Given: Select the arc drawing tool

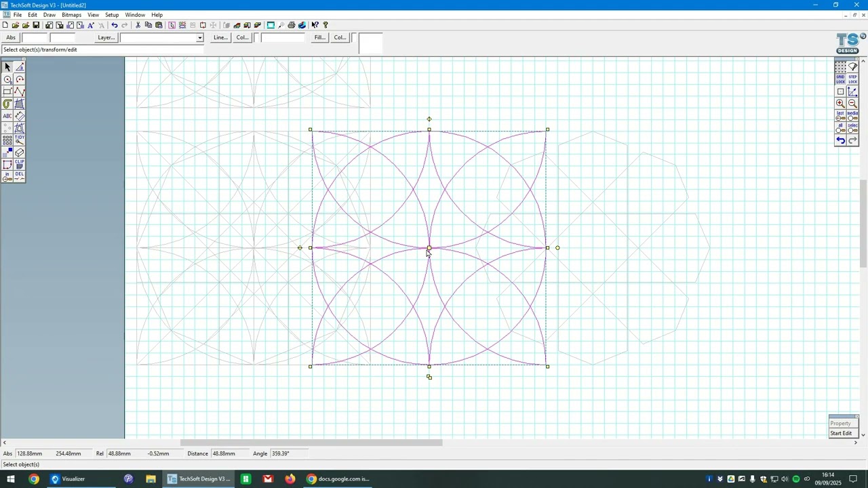Looking at the screenshot, I should coord(20,79).
